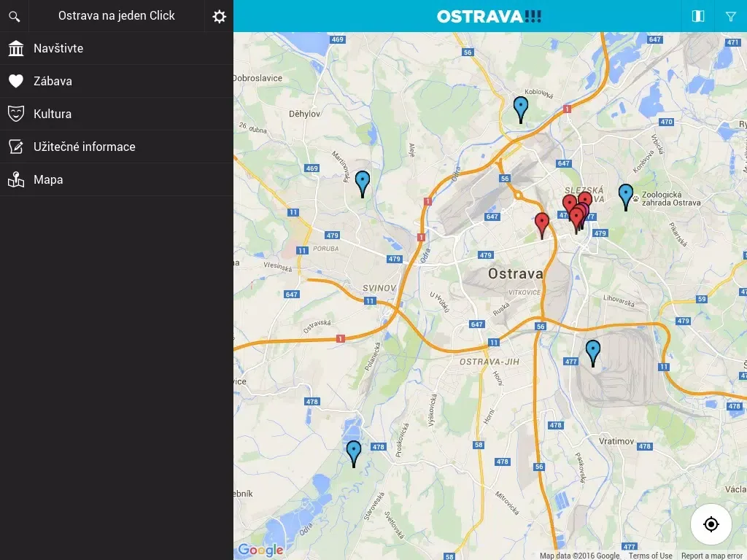Viewport: 747px width, 560px height.
Task: Open Report a map error link
Action: (713, 556)
